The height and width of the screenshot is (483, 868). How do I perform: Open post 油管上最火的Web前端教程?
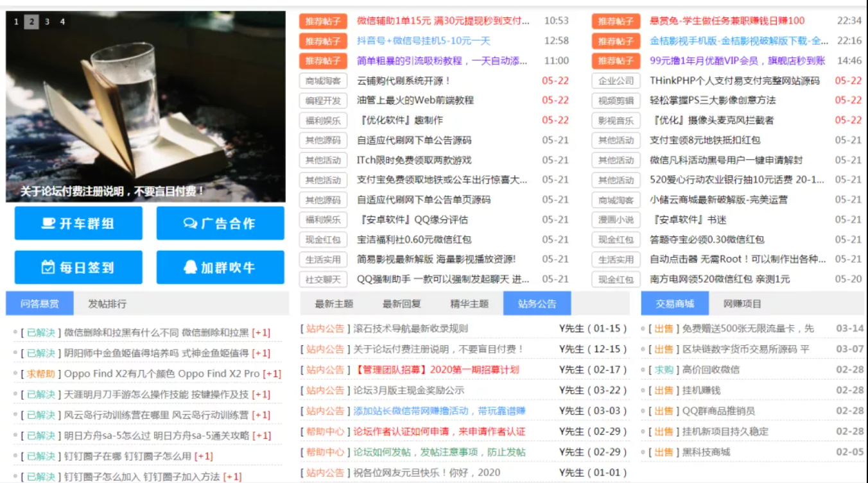[415, 100]
